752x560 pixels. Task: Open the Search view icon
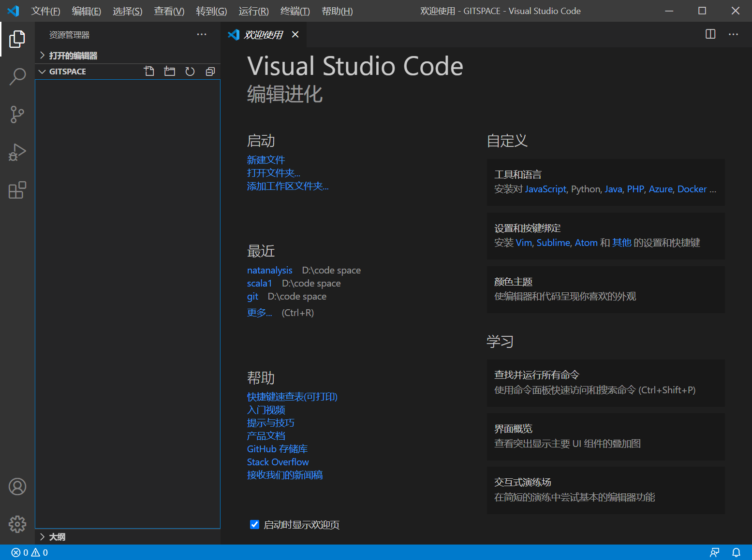(17, 77)
